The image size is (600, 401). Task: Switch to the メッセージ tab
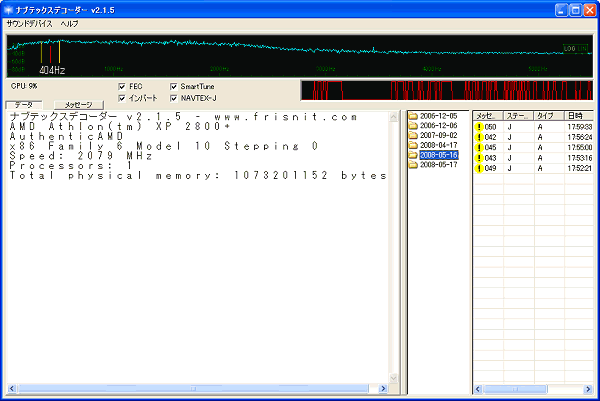pyautogui.click(x=78, y=104)
